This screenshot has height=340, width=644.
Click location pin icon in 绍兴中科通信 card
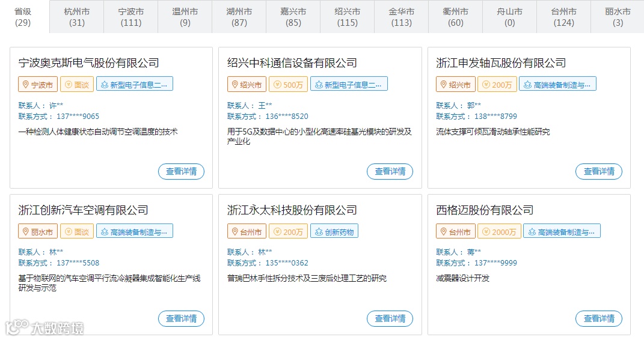(235, 85)
